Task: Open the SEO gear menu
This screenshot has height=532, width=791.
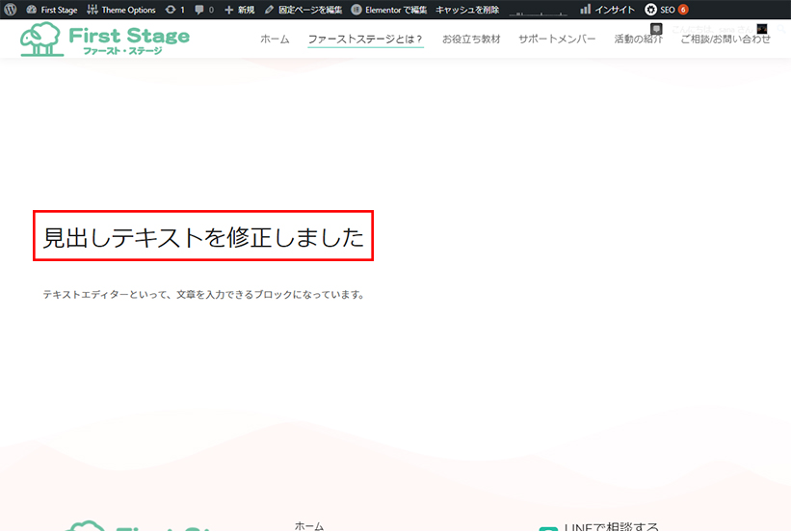Action: tap(666, 10)
